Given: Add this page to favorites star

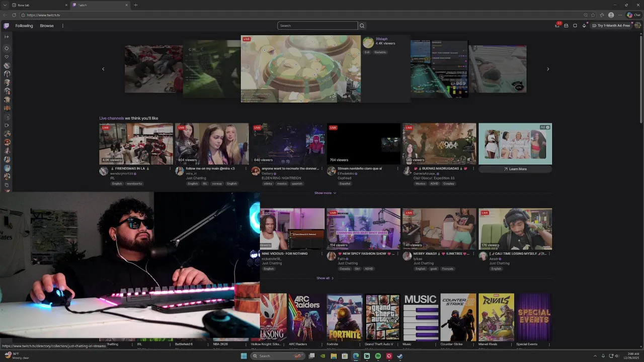Looking at the screenshot, I should pyautogui.click(x=593, y=15).
